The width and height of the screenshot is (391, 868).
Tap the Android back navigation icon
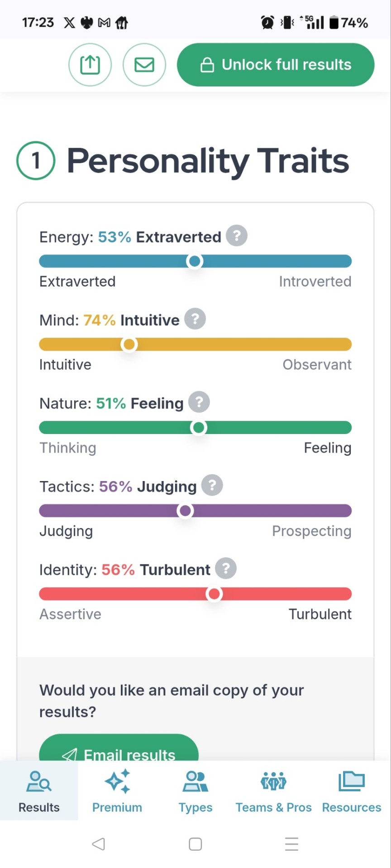tap(98, 844)
